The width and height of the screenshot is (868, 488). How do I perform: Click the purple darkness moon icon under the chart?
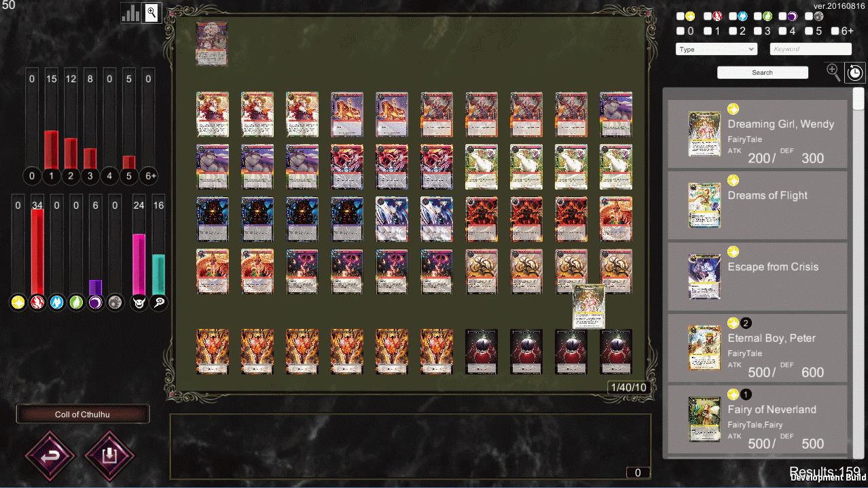(95, 302)
